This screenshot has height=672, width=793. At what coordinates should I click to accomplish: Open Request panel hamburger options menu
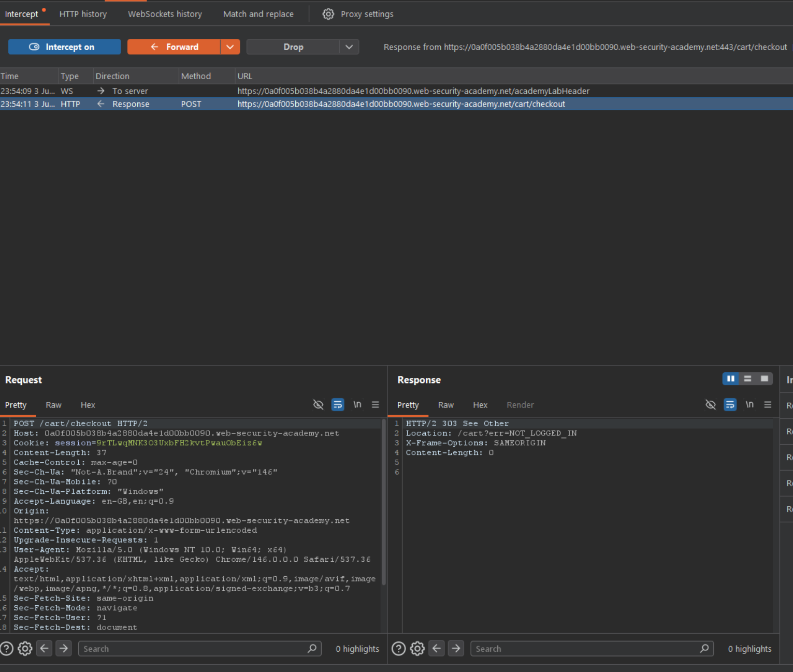pyautogui.click(x=376, y=405)
